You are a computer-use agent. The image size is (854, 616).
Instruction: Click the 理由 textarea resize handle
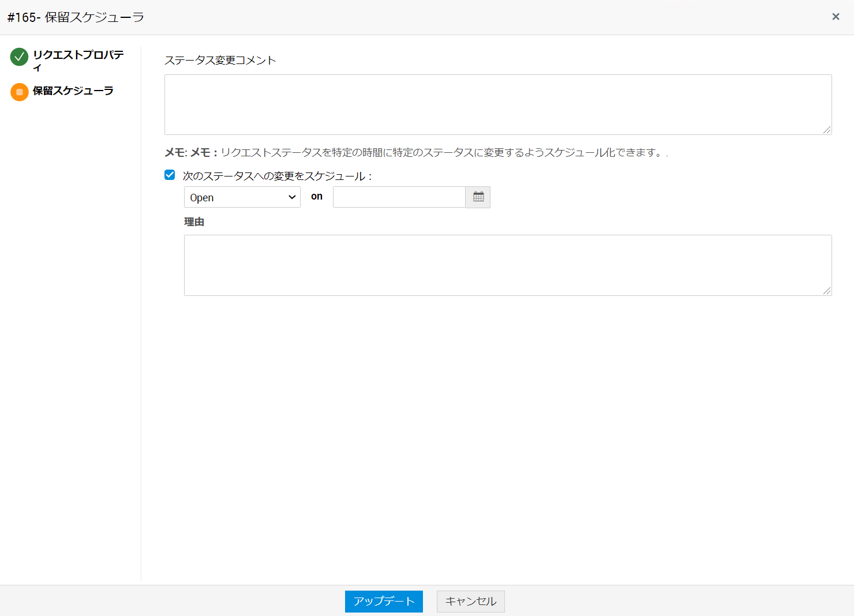point(827,291)
